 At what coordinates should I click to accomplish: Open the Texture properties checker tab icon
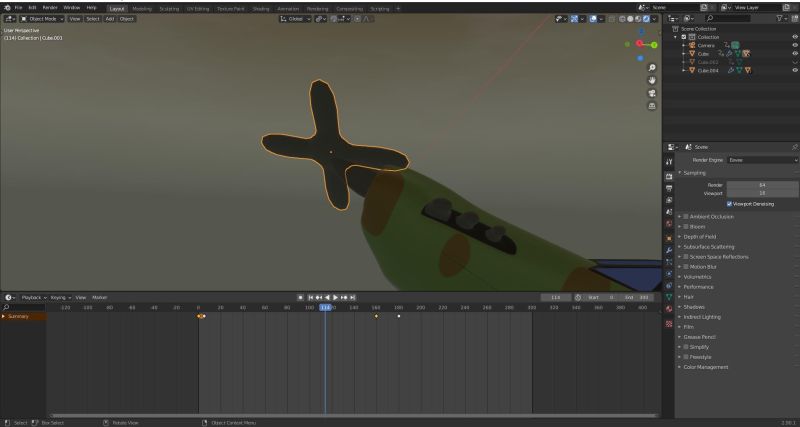669,324
